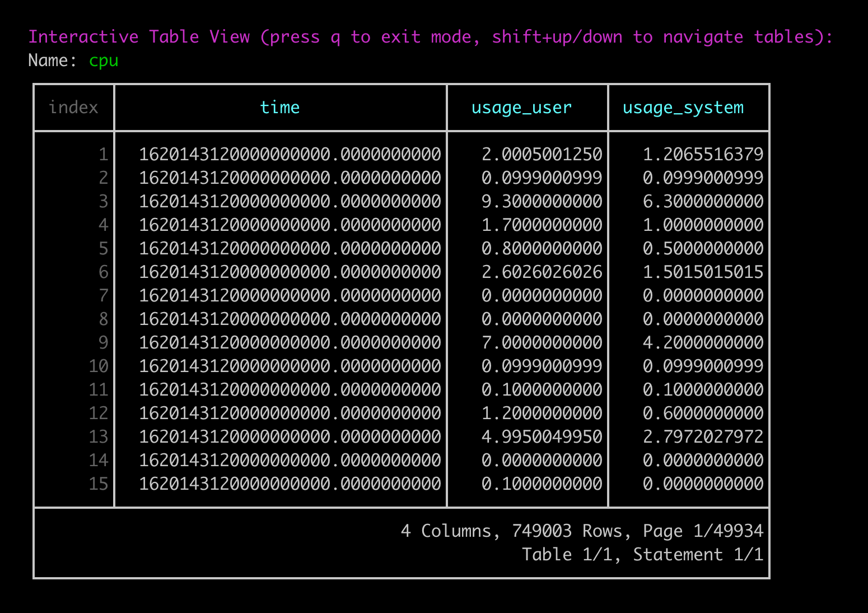Click the index column header
Image resolution: width=868 pixels, height=613 pixels.
[73, 108]
